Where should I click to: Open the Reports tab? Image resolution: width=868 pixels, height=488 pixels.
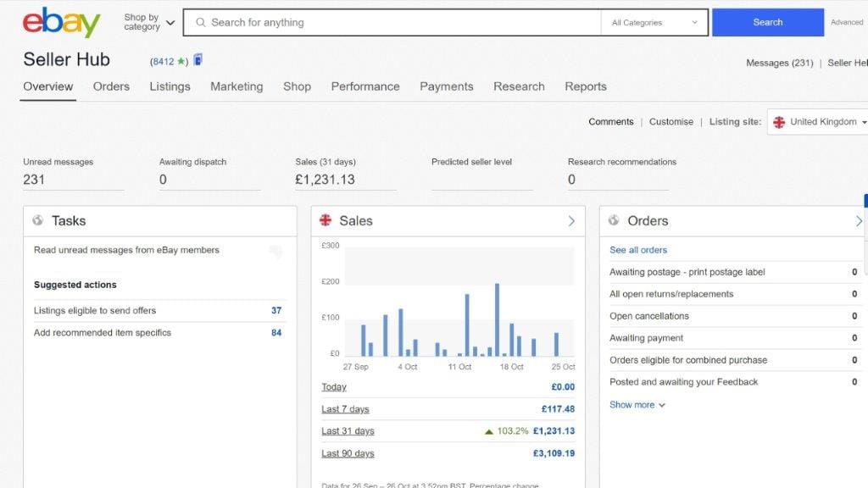pos(586,86)
